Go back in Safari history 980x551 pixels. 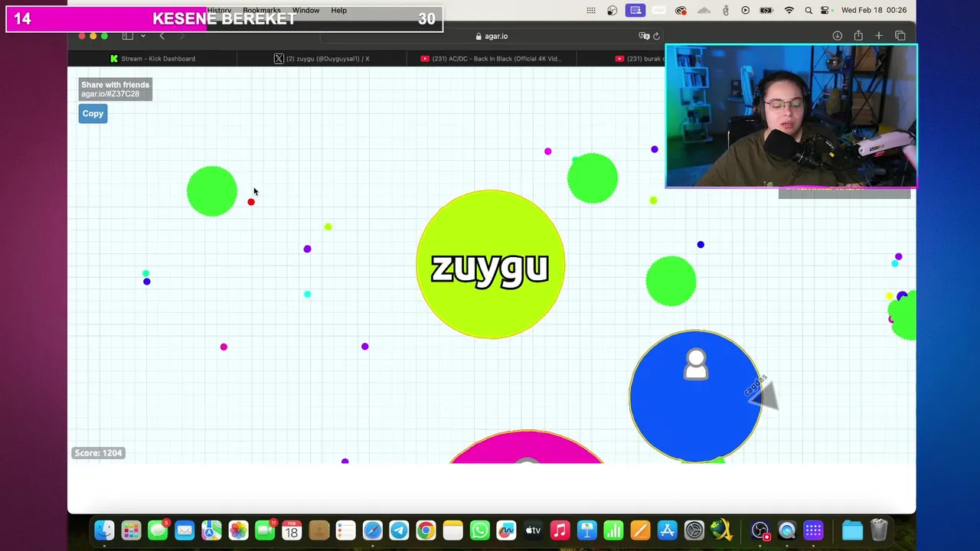coord(162,36)
